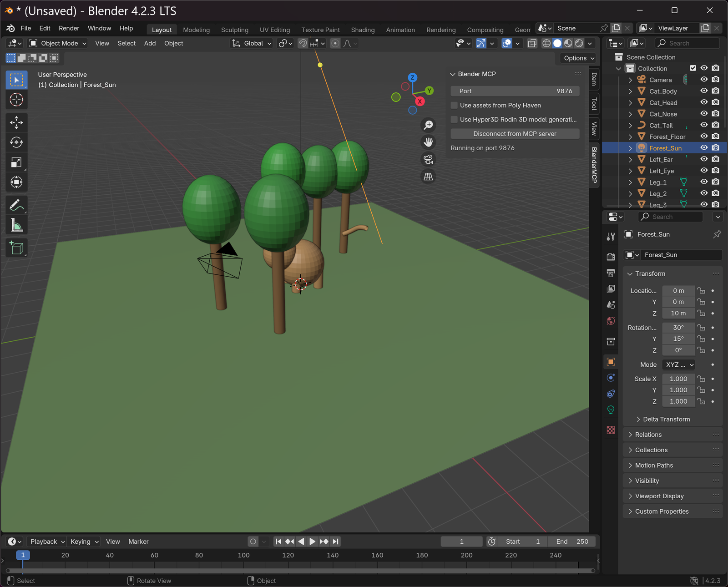Open the Object Constraints properties tab icon
This screenshot has width=728, height=587.
(611, 394)
